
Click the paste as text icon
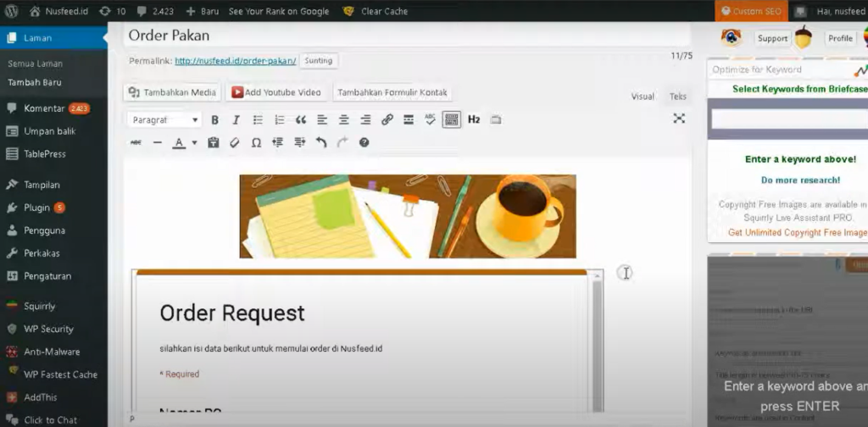point(213,142)
